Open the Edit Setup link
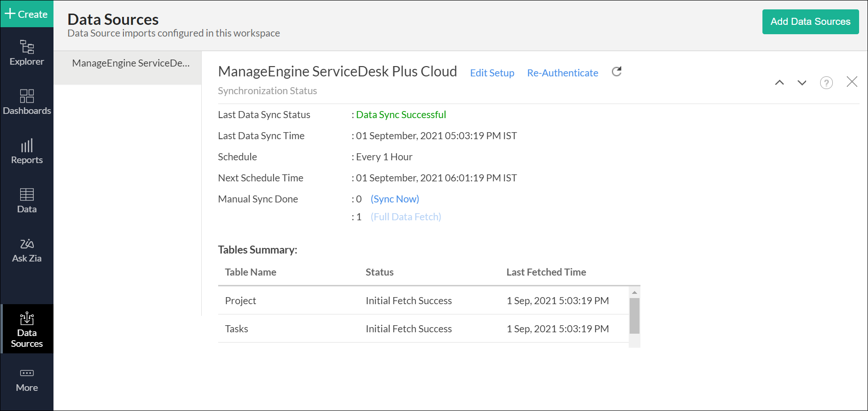Image resolution: width=868 pixels, height=411 pixels. [x=492, y=73]
